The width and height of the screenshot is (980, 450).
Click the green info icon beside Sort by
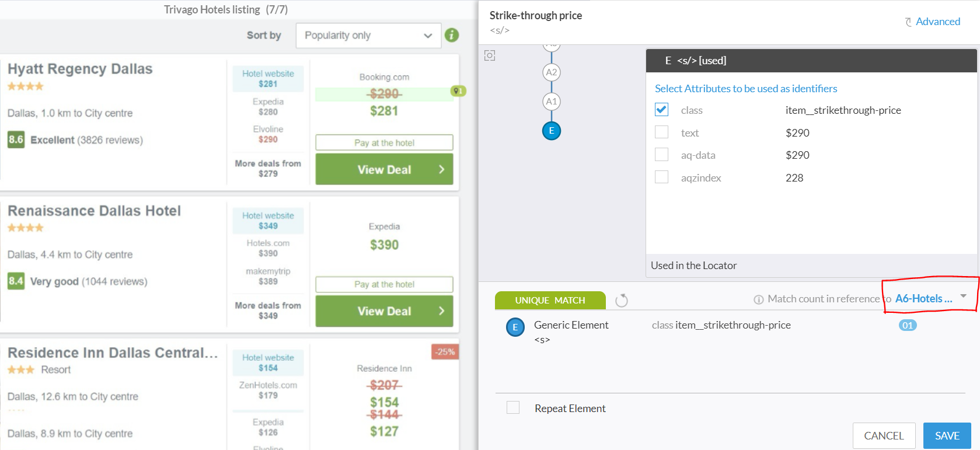451,35
